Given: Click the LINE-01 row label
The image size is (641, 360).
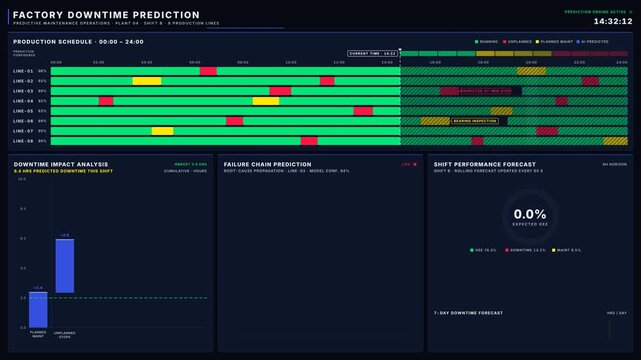Looking at the screenshot, I should pos(23,71).
